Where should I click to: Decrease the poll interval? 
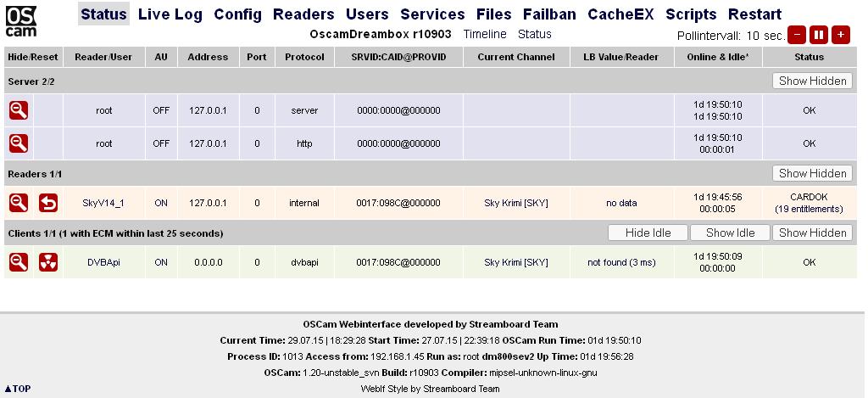click(797, 35)
